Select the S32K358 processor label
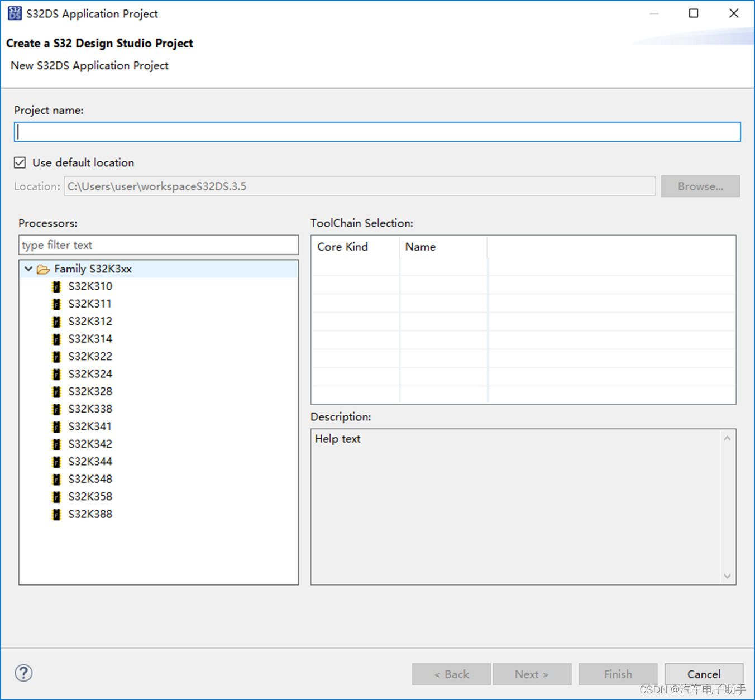755x700 pixels. tap(90, 497)
